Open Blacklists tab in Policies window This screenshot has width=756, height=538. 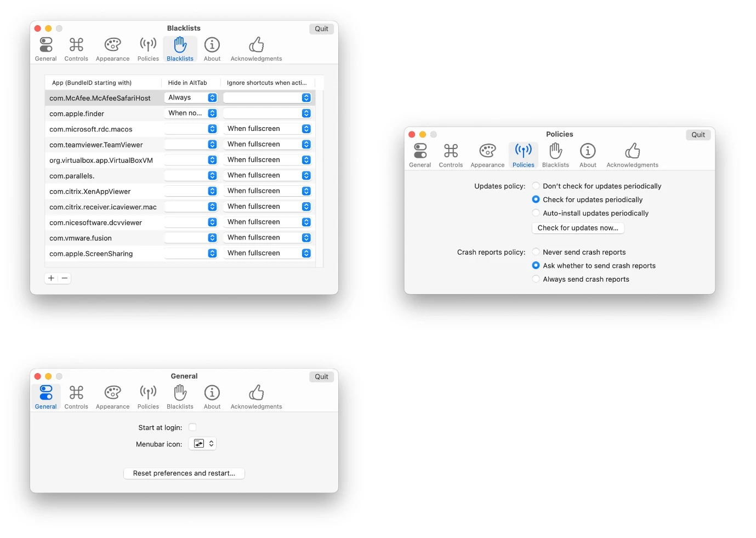click(555, 156)
